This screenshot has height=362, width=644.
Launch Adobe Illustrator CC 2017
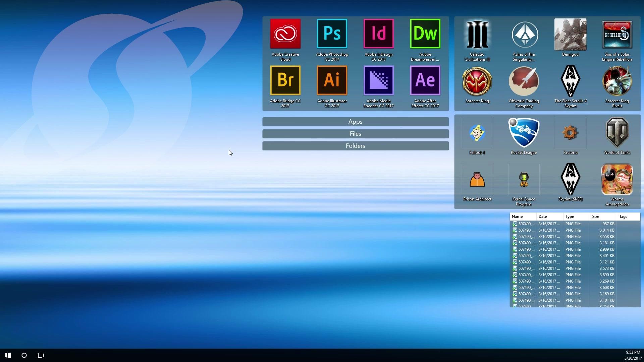pos(332,80)
